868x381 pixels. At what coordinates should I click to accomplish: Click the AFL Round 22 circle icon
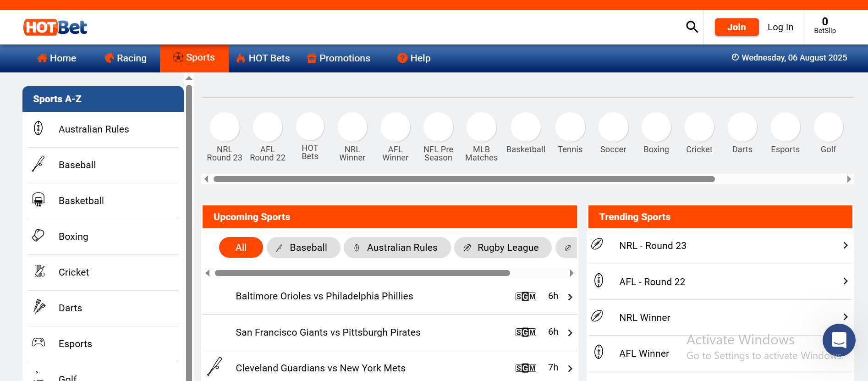[x=268, y=127]
